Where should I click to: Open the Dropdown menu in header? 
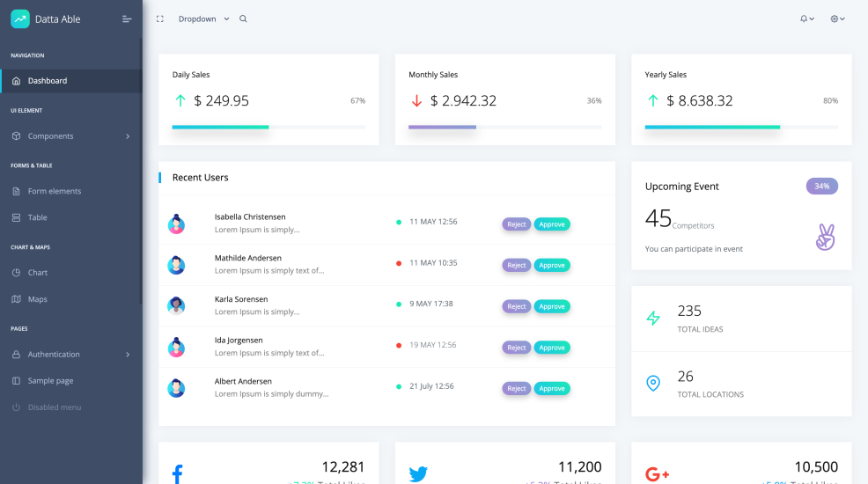203,18
